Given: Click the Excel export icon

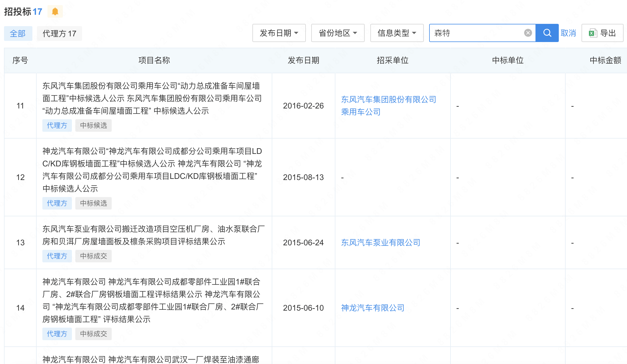Looking at the screenshot, I should point(593,33).
